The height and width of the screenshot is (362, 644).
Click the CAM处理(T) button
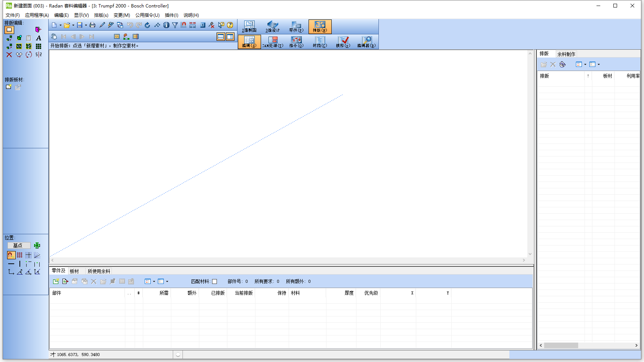273,42
